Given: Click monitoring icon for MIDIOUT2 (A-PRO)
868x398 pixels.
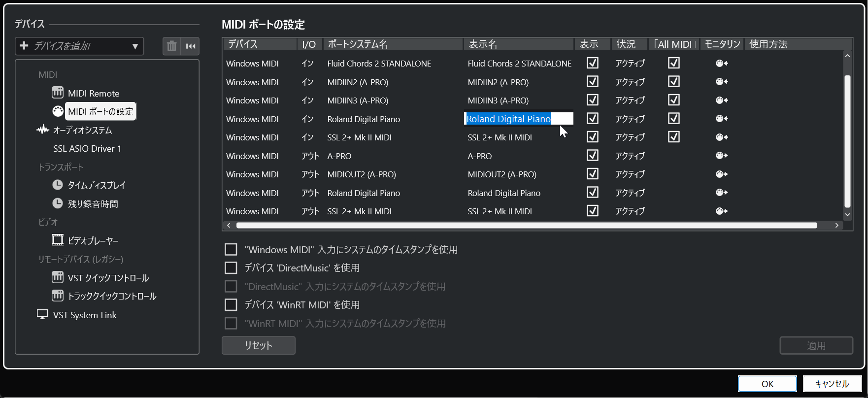Looking at the screenshot, I should (722, 174).
